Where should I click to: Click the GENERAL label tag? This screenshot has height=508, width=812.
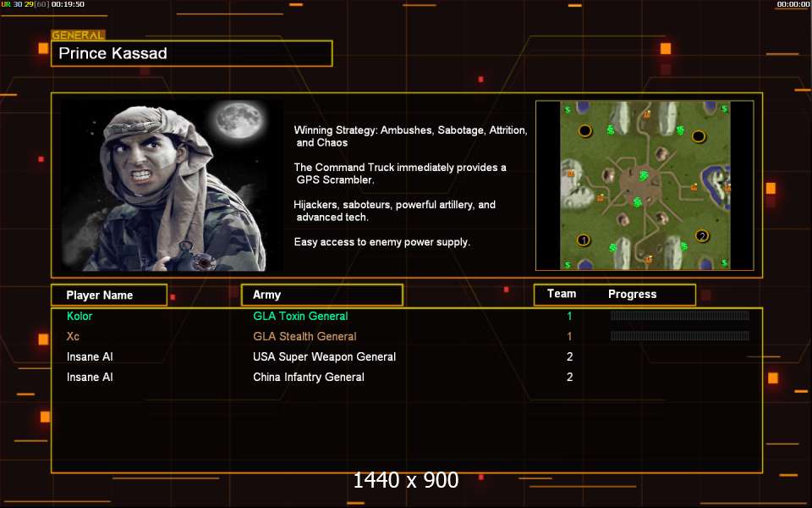[x=78, y=36]
